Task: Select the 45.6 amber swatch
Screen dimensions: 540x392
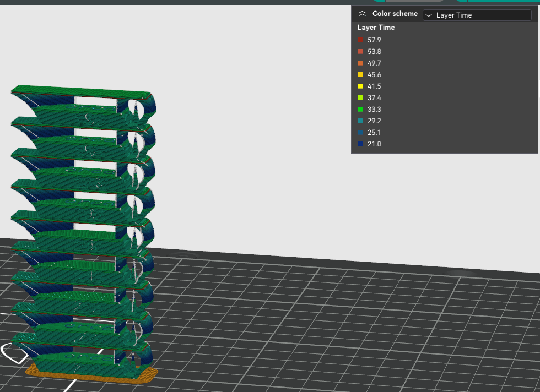Action: click(360, 75)
